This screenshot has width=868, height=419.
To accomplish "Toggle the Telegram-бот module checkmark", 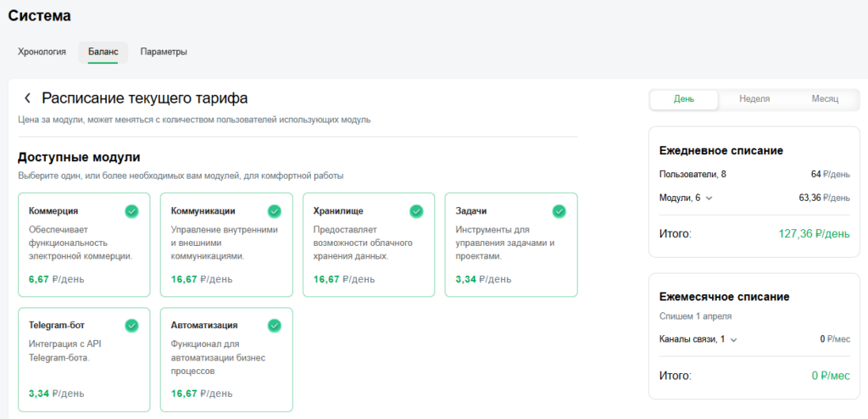I will tap(131, 325).
